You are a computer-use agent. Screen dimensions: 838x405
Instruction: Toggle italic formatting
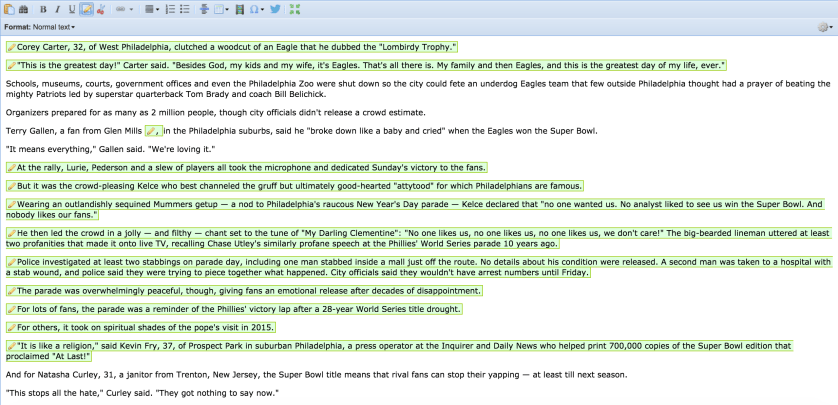pyautogui.click(x=57, y=9)
